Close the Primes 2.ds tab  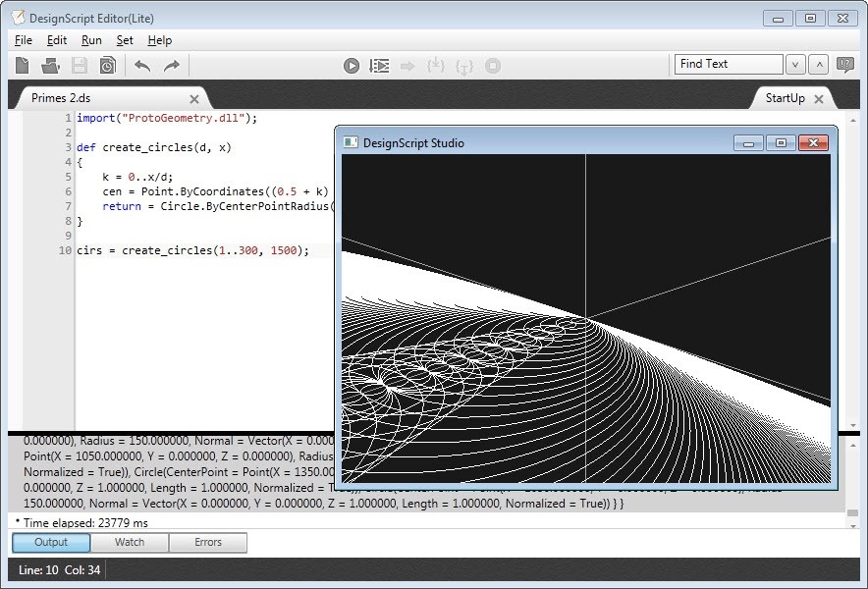[194, 99]
